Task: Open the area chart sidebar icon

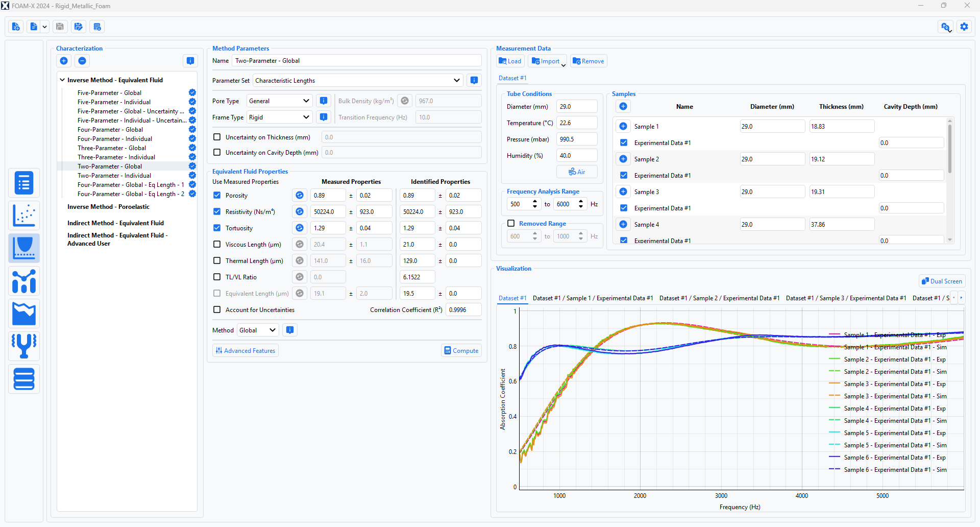Action: tap(24, 314)
